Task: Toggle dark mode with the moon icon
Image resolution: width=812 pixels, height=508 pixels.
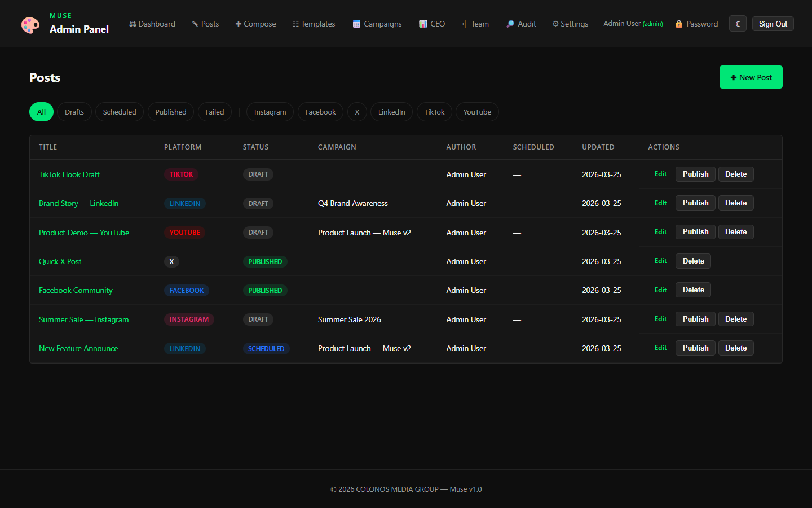Action: 738,24
